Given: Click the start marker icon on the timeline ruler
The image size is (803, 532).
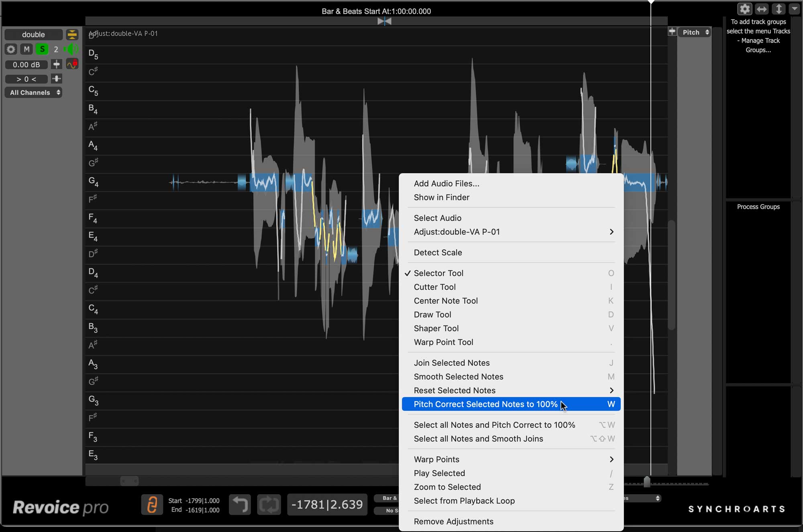Looking at the screenshot, I should 384,21.
